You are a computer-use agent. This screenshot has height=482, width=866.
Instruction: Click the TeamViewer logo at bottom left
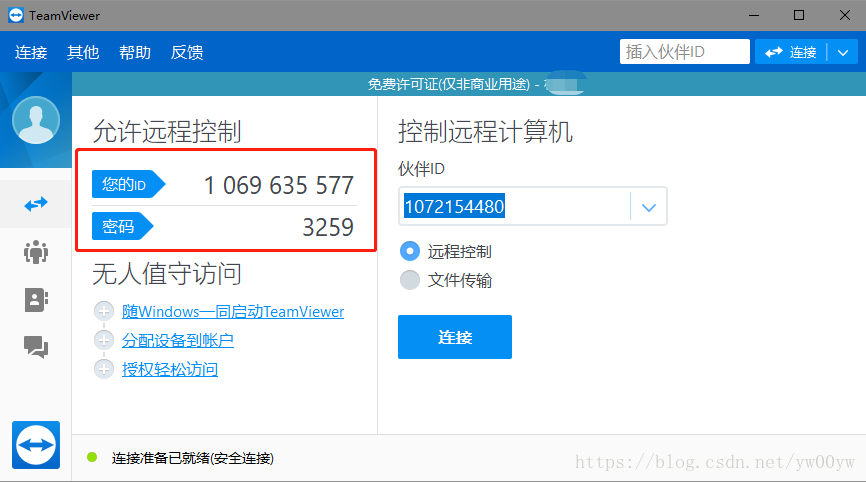coord(36,445)
